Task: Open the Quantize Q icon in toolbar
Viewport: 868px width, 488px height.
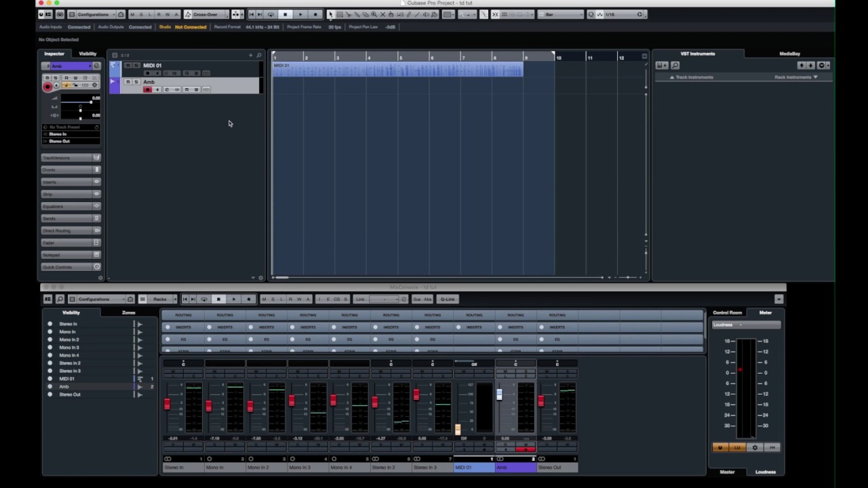Action: click(591, 14)
